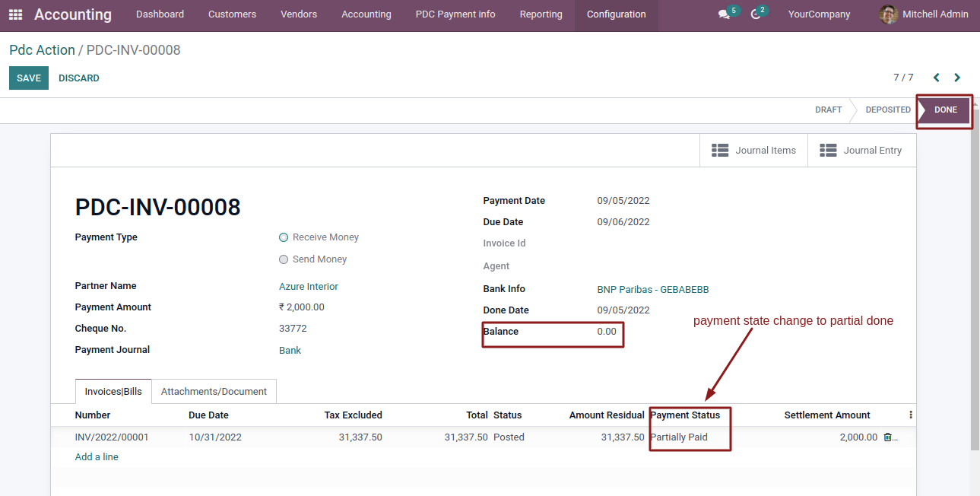This screenshot has height=496, width=980.
Task: Click Mitchell Admin avatar picture
Action: [888, 14]
